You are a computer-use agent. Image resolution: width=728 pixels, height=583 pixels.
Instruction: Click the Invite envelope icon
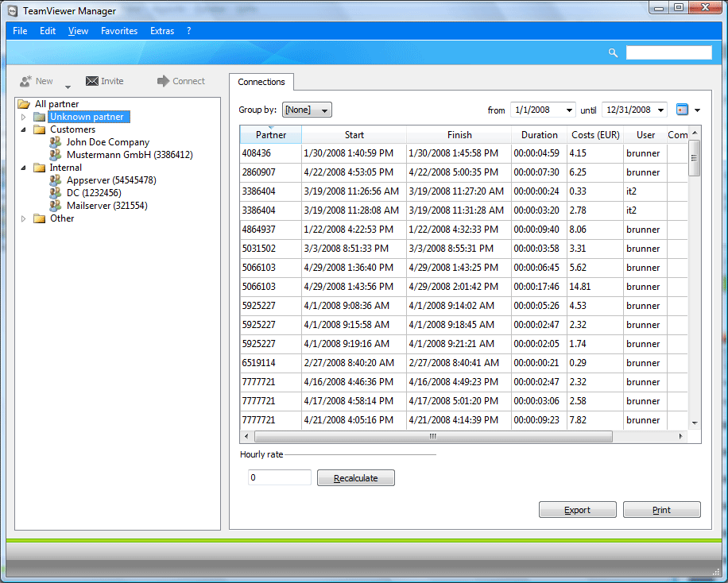(x=92, y=81)
